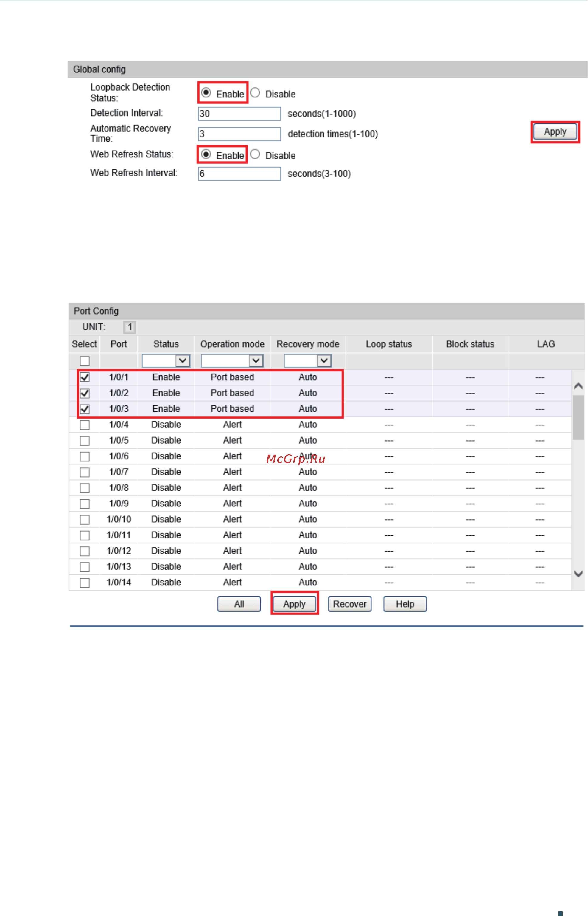Click Apply in Global config section
588x917 pixels.
click(x=555, y=132)
